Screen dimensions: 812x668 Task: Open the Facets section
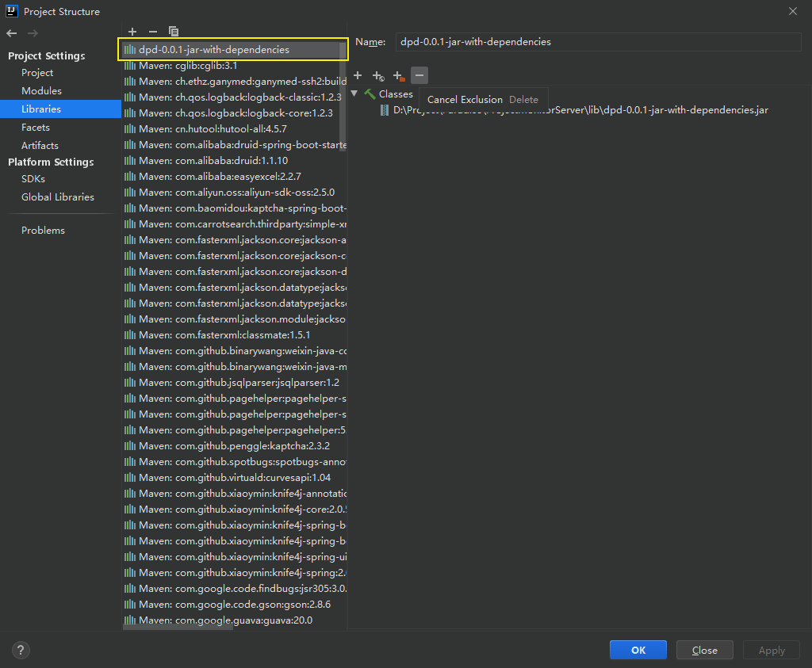[35, 127]
